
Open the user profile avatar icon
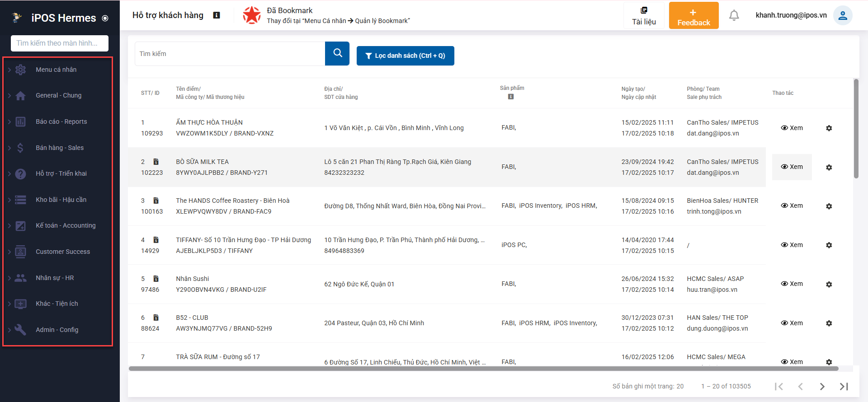[x=843, y=15]
